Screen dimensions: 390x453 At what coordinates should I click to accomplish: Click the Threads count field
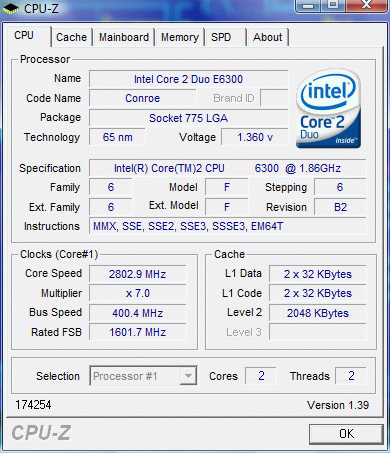[351, 376]
